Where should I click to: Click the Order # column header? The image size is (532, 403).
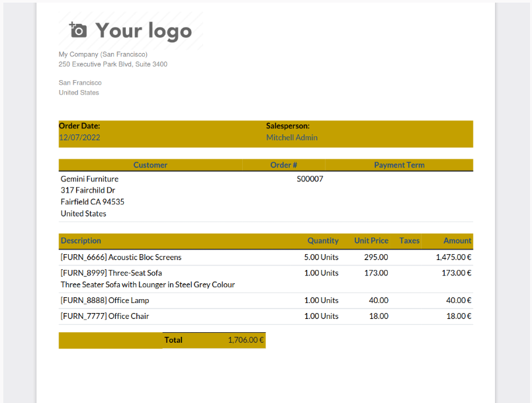point(283,165)
